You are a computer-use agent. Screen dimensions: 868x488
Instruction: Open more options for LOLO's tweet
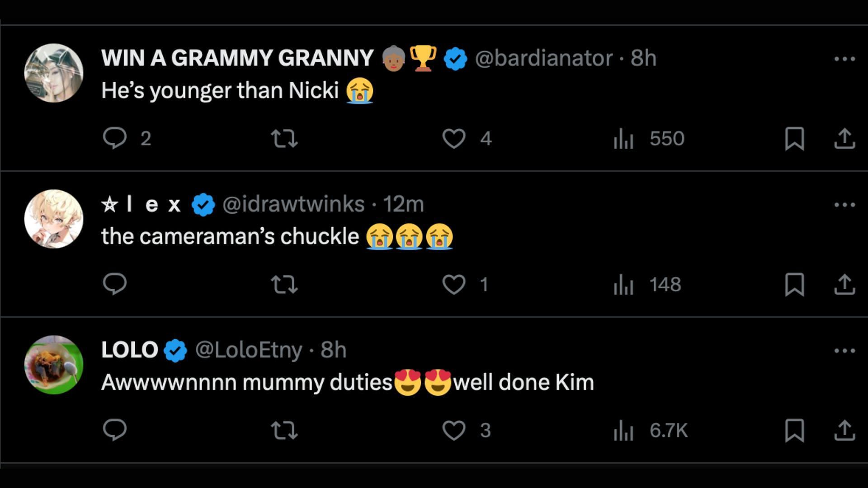point(844,351)
